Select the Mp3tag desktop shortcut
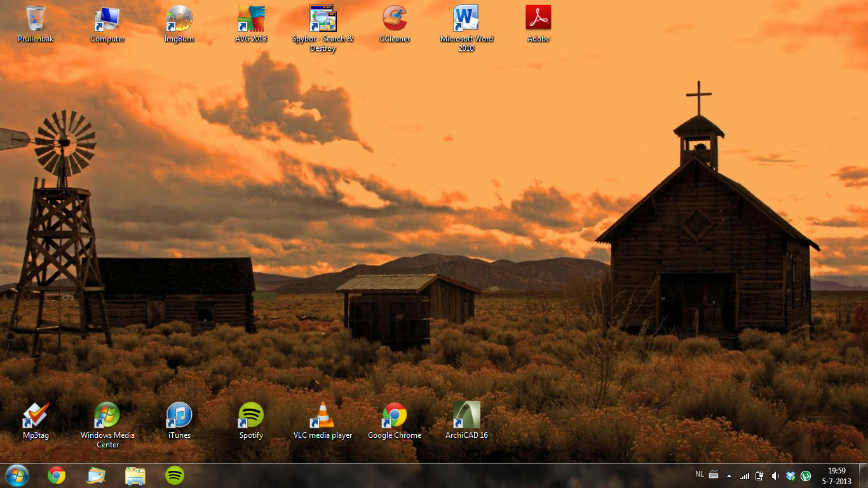The height and width of the screenshot is (488, 868). (x=36, y=416)
